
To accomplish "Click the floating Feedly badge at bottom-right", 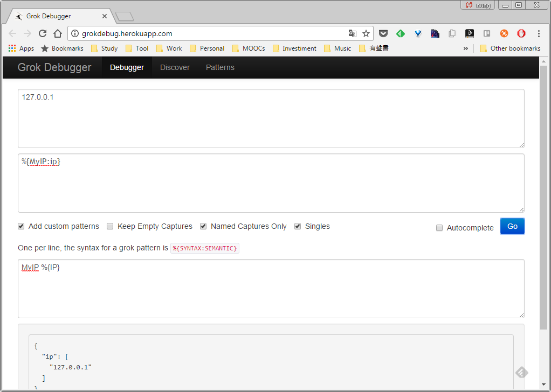I will 522,372.
